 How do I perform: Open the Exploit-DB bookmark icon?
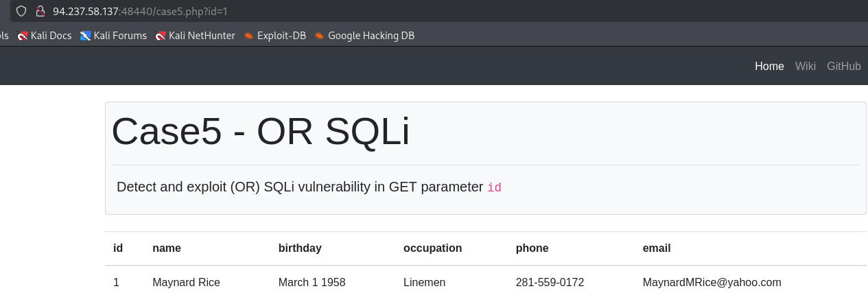248,36
